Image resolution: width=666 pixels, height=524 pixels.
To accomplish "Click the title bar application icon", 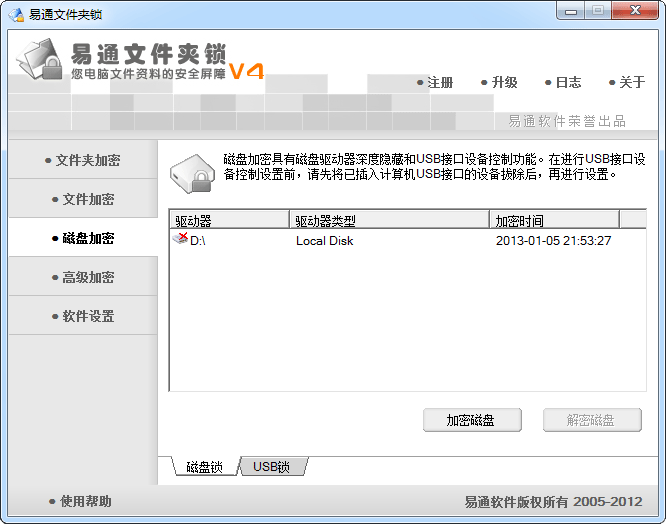I will [x=17, y=14].
